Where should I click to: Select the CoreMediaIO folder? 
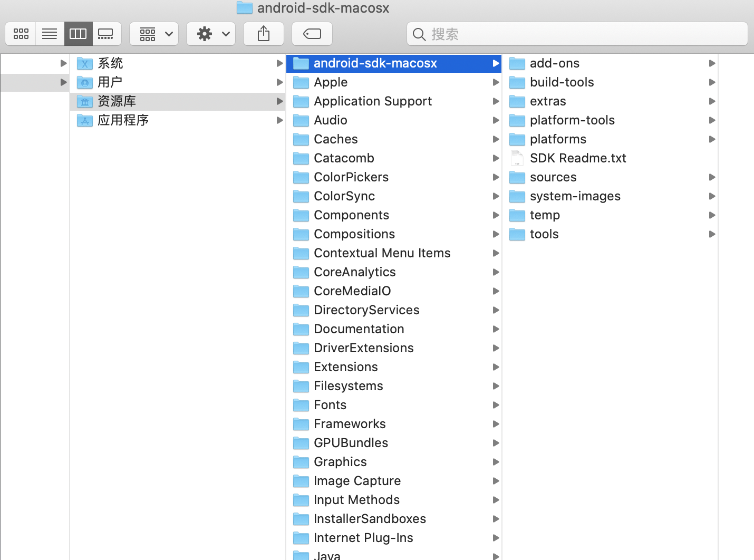pos(394,291)
